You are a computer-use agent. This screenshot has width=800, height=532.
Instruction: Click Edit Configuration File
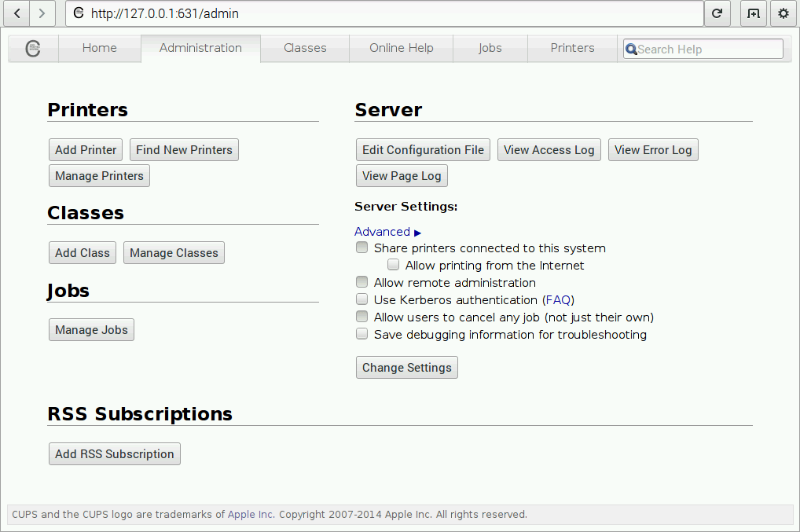point(423,150)
